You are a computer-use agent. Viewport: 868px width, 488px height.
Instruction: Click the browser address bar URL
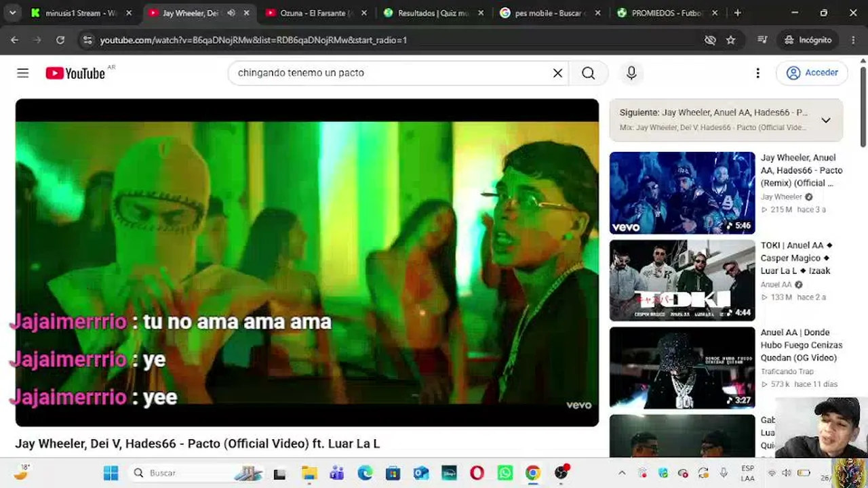pyautogui.click(x=253, y=40)
